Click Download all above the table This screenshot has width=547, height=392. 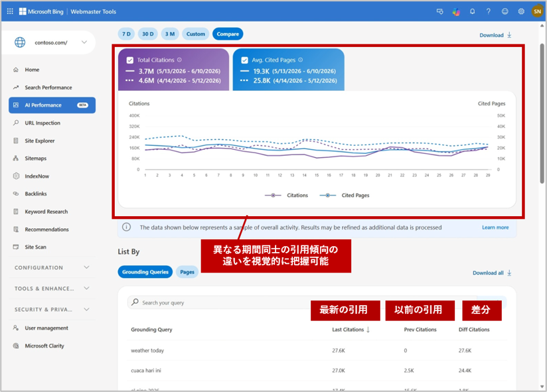[x=492, y=273]
